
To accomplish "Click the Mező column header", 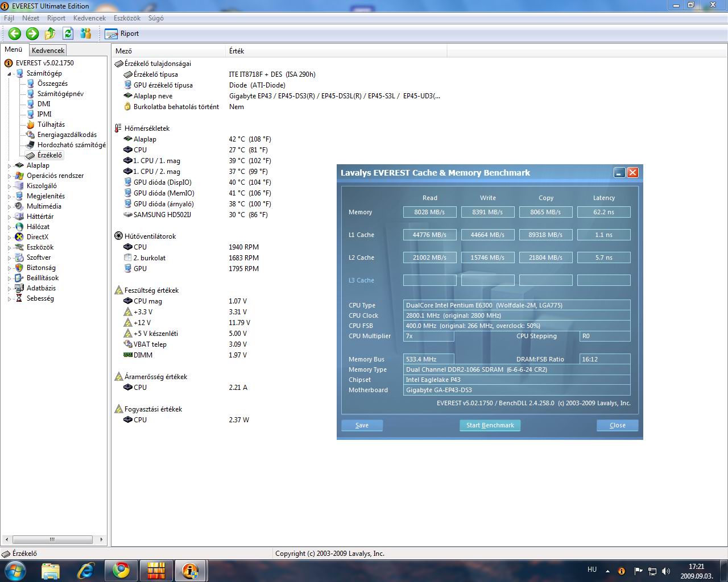I will (169, 51).
